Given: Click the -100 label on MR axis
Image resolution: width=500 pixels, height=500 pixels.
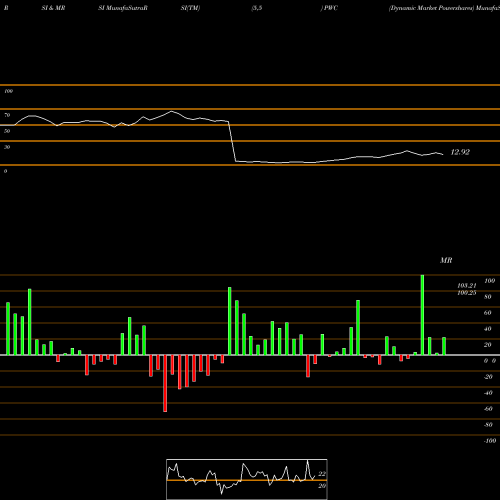Looking at the screenshot, I should (x=490, y=441).
